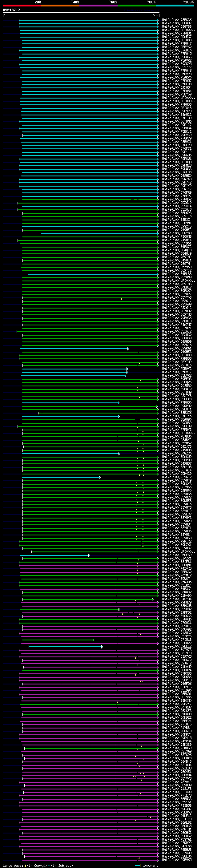
Task: Click the white AV518717 query sequence bar
Action: [81, 12]
